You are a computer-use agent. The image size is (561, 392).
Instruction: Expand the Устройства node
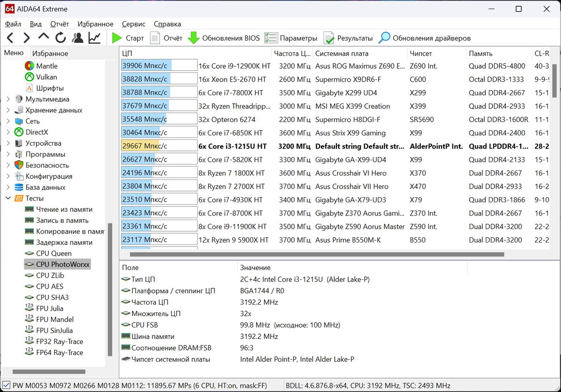(x=8, y=143)
